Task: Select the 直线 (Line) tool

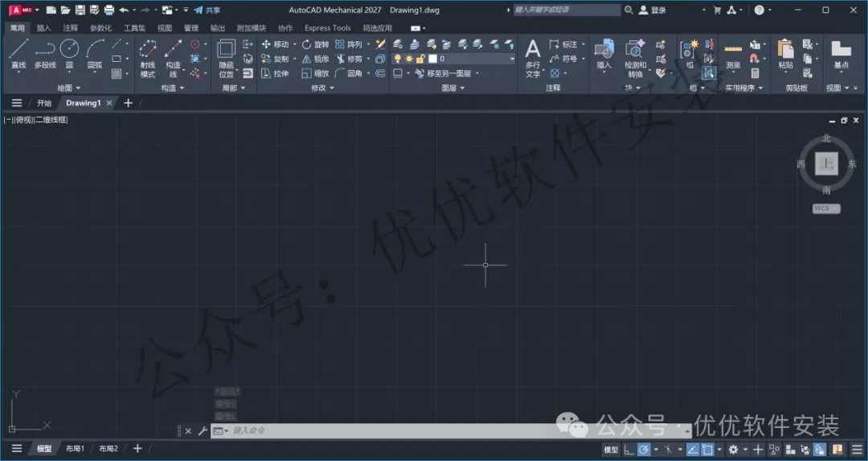Action: point(18,54)
